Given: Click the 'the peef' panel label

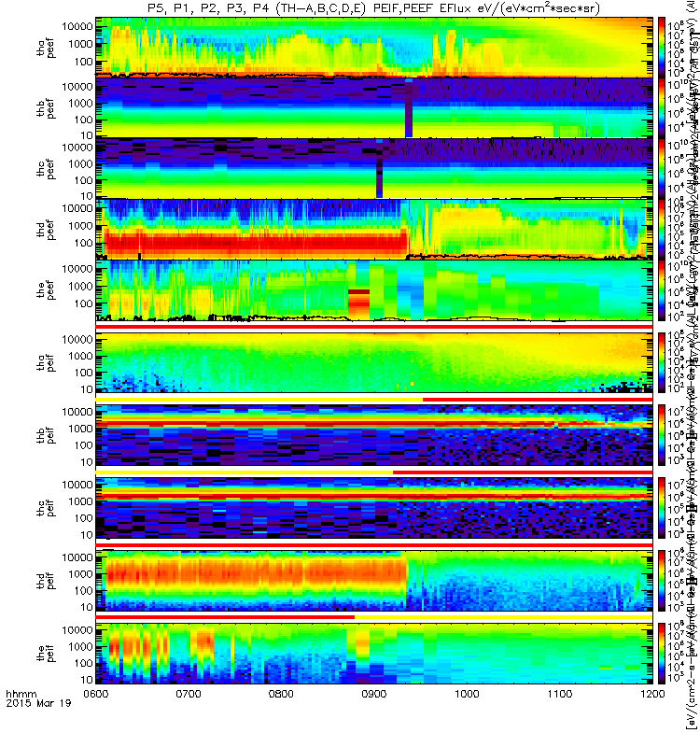Looking at the screenshot, I should point(46,290).
